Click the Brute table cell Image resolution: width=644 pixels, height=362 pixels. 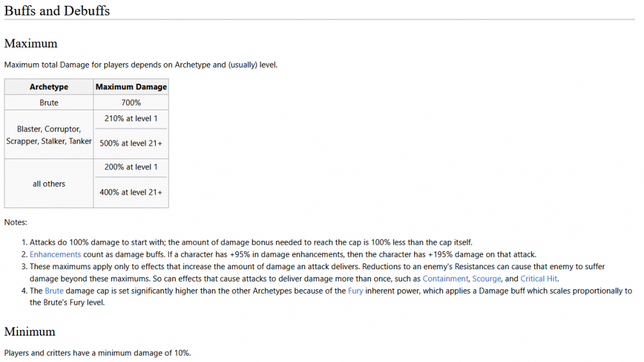[49, 102]
